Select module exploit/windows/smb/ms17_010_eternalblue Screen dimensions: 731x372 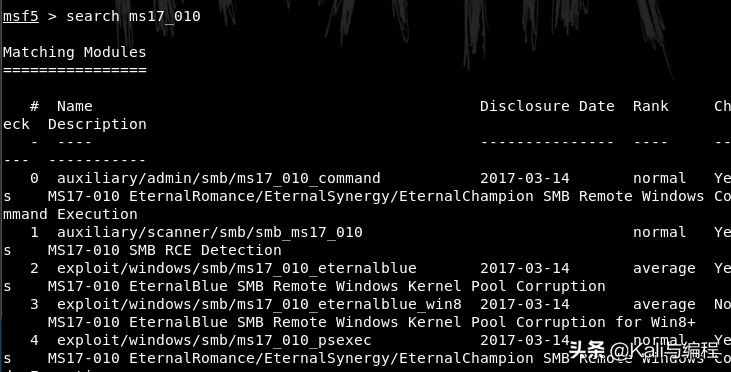tap(237, 269)
